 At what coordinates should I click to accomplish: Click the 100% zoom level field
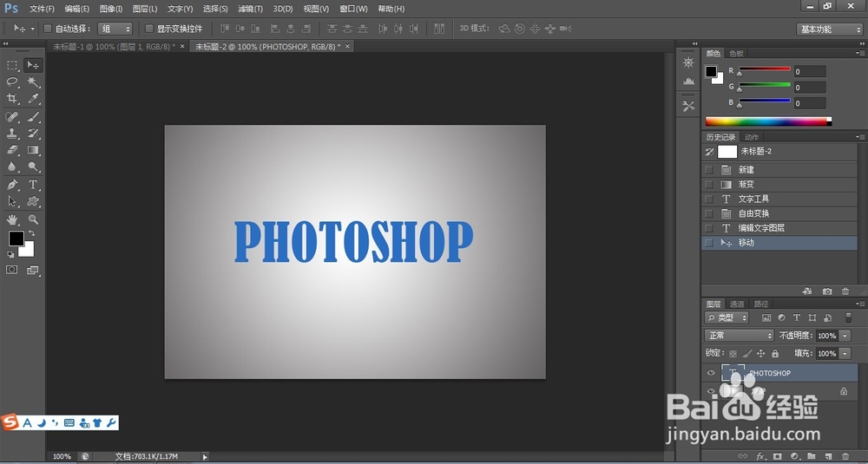pyautogui.click(x=62, y=456)
